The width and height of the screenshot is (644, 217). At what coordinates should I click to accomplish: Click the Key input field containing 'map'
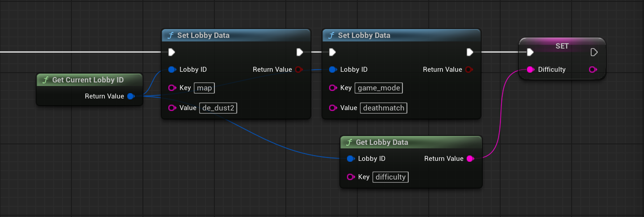[x=205, y=88]
